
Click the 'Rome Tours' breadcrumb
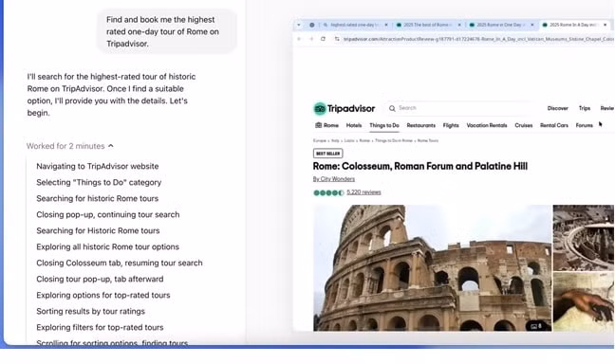[x=427, y=140]
